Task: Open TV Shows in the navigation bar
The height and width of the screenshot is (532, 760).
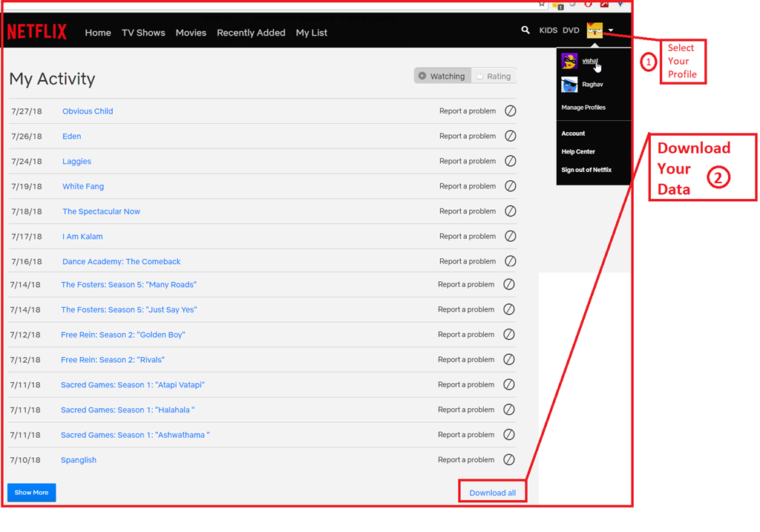Action: pos(143,33)
